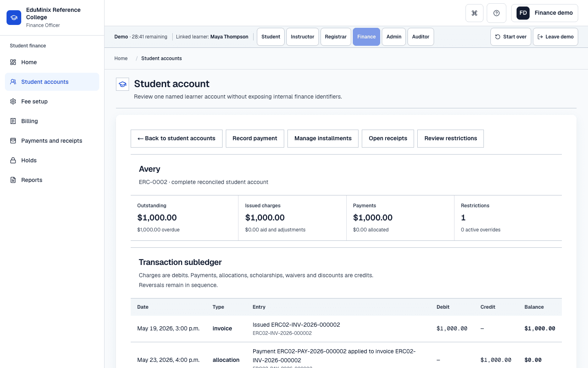The height and width of the screenshot is (368, 588).
Task: Switch to the Admin role tab
Action: 394,37
